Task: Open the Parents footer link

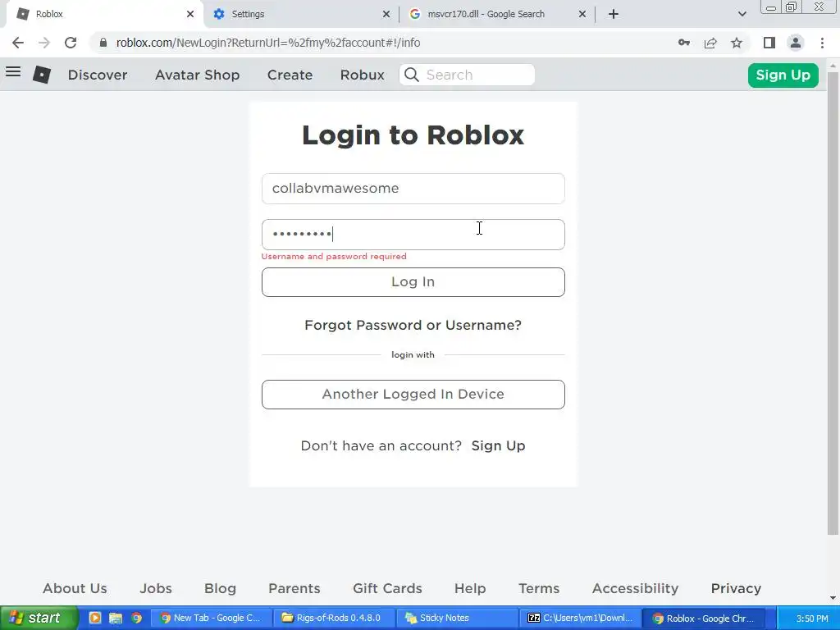Action: click(x=294, y=588)
